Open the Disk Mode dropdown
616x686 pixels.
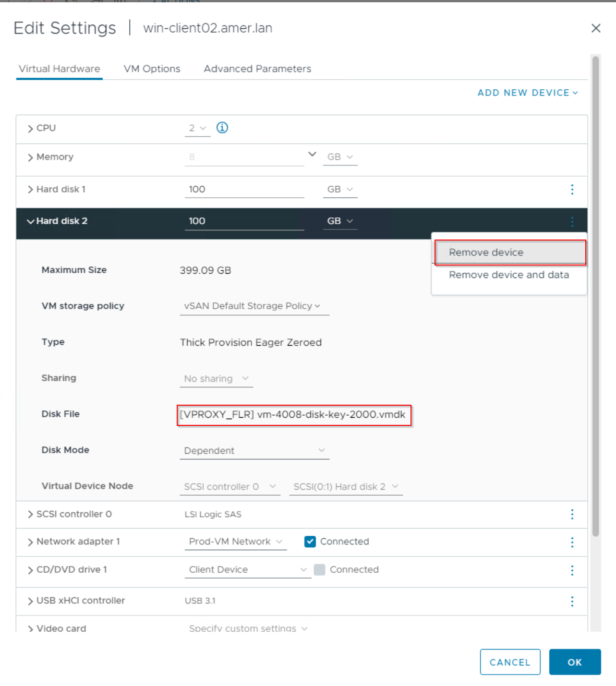click(x=254, y=450)
